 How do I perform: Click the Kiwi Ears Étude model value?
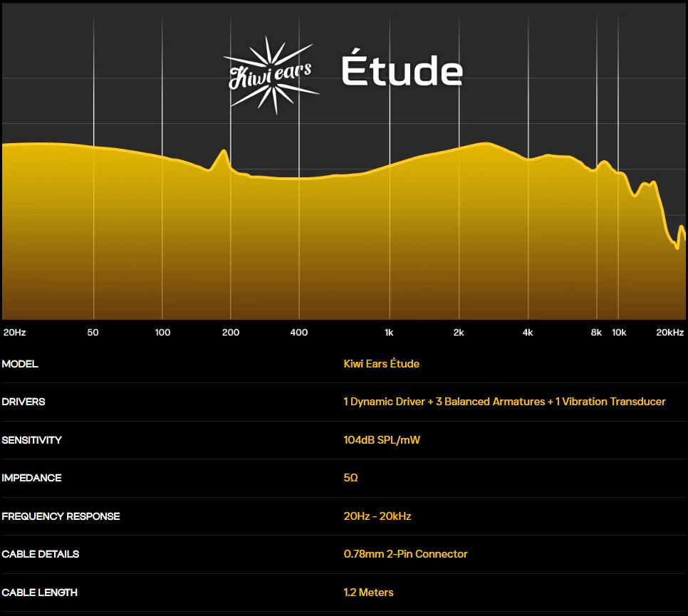pyautogui.click(x=381, y=364)
